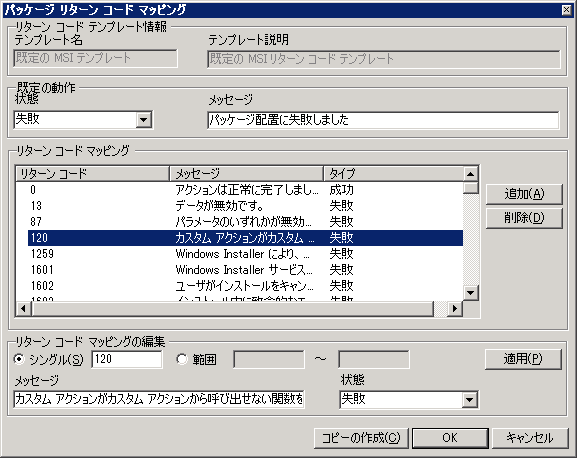Viewport: 577px width, 458px height.
Task: Click the コピーの作成(C) button
Action: pyautogui.click(x=361, y=438)
